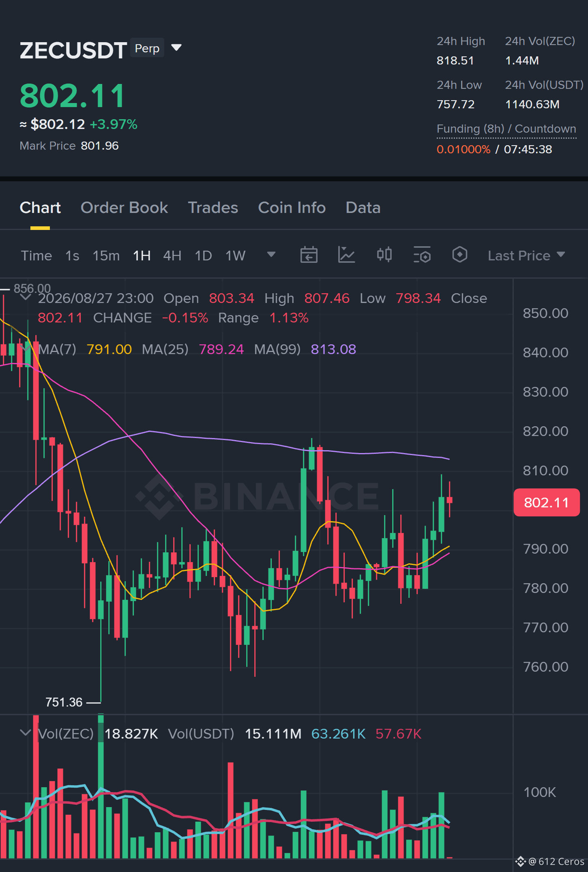
Task: Tap the Perp contract badge
Action: (147, 48)
